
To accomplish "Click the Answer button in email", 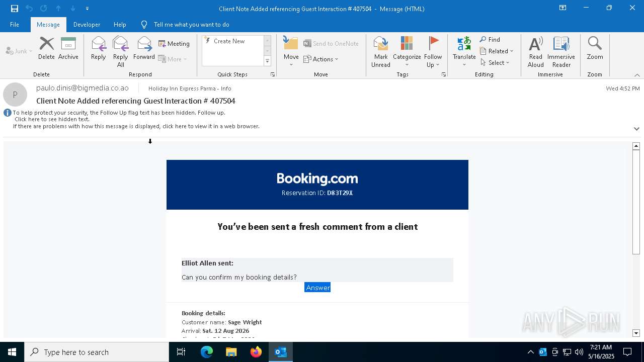I will pyautogui.click(x=317, y=288).
